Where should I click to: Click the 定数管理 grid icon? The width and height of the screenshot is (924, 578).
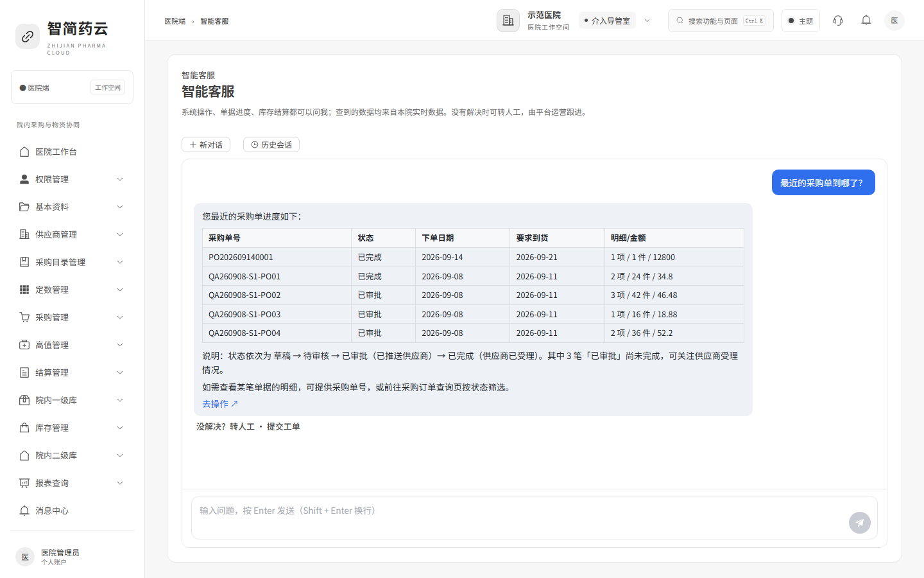click(x=24, y=290)
